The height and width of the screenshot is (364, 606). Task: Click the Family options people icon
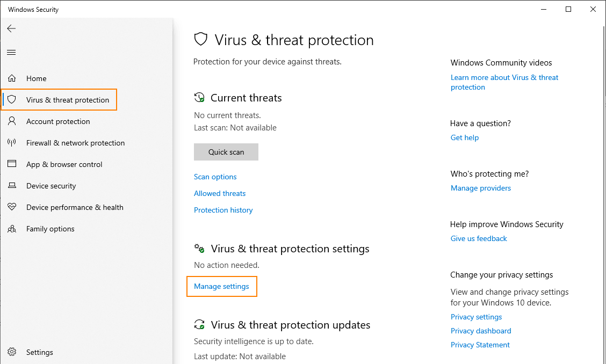pos(12,229)
